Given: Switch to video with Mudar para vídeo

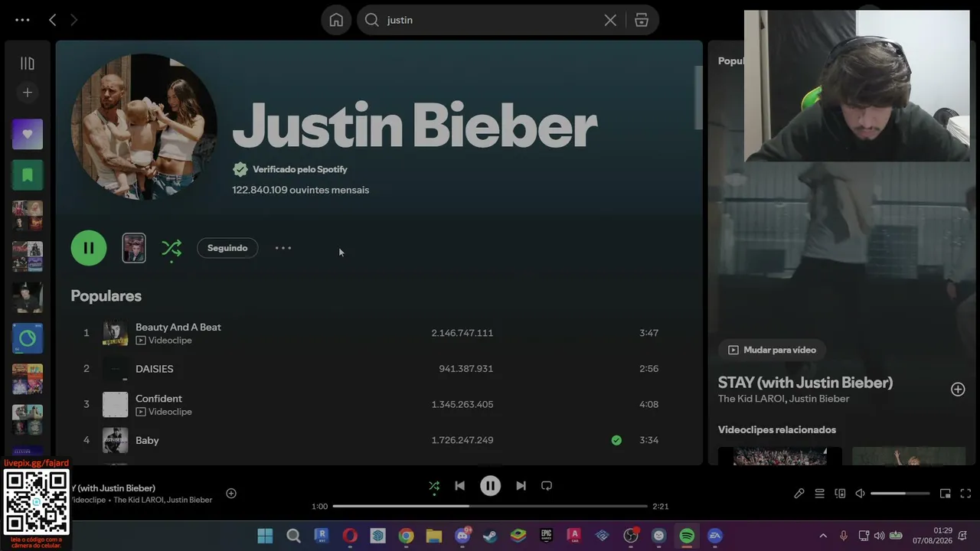Looking at the screenshot, I should pyautogui.click(x=772, y=350).
